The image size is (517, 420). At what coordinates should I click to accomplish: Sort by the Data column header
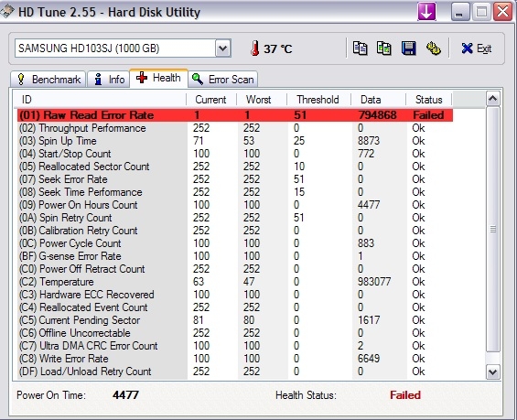(x=378, y=99)
